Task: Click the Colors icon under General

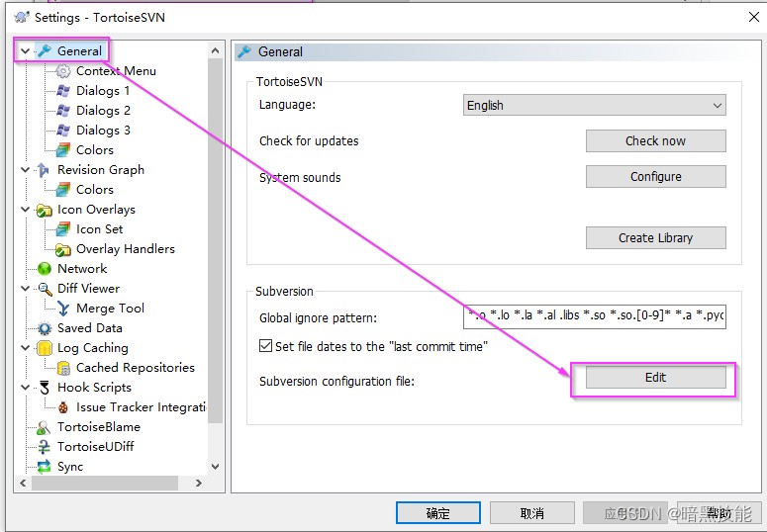Action: [63, 149]
